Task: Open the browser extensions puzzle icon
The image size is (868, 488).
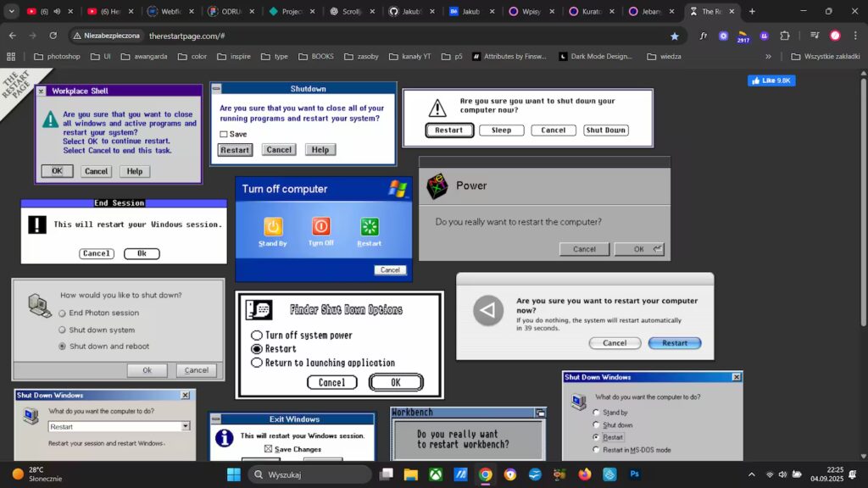Action: [x=785, y=36]
